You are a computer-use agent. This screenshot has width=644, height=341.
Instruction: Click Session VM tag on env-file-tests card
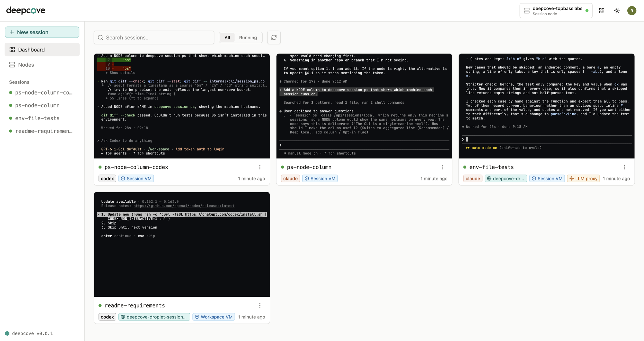tap(547, 179)
